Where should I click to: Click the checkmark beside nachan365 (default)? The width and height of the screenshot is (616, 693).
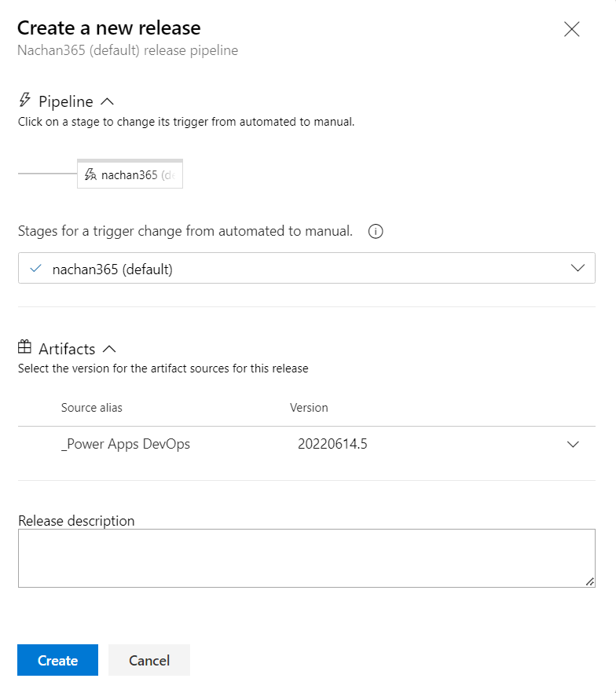click(x=35, y=268)
